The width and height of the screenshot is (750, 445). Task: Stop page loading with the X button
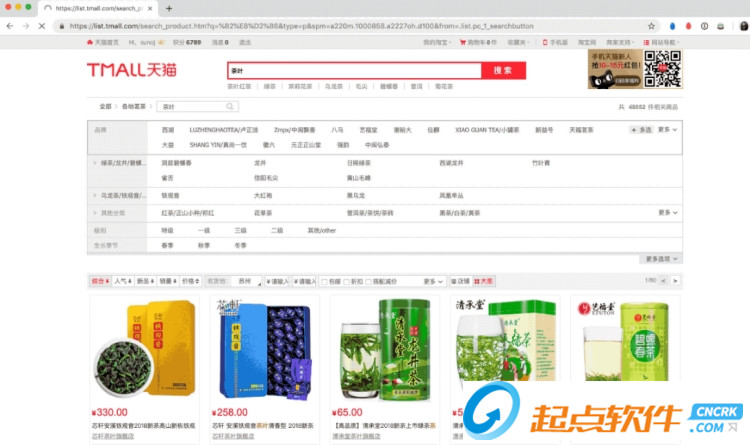coord(42,26)
